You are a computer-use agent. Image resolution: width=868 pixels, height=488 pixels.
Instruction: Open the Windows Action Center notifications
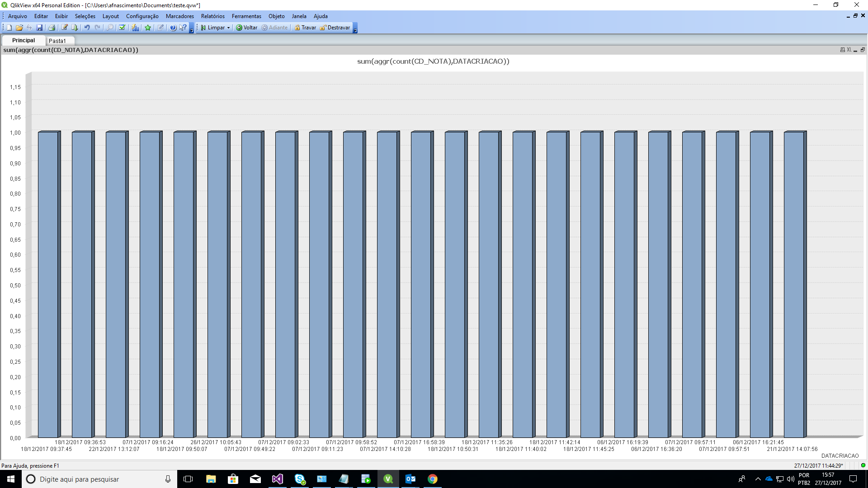point(853,479)
